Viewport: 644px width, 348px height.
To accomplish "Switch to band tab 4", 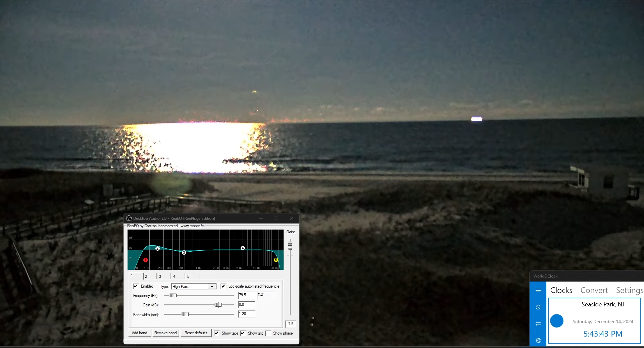I will click(x=178, y=276).
